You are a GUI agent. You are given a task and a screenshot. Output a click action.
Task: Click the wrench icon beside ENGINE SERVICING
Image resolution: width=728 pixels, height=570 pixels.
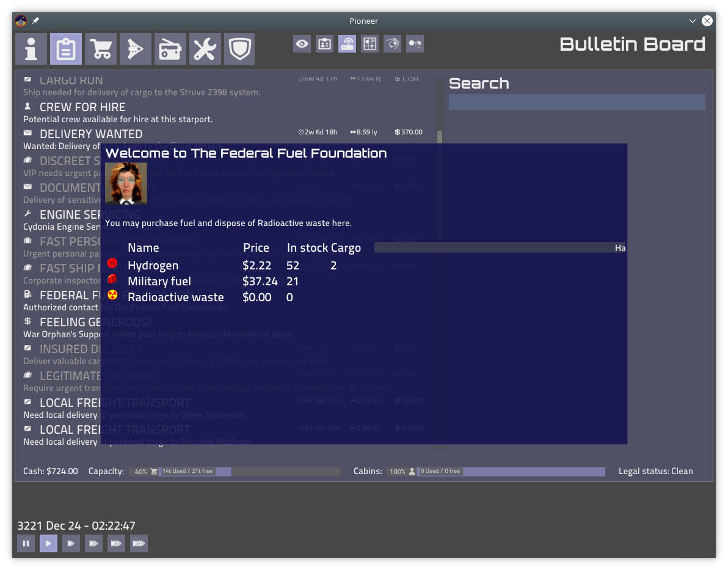tap(28, 214)
